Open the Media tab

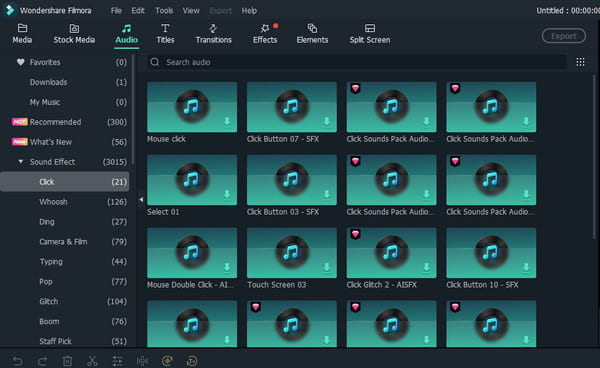[x=22, y=34]
